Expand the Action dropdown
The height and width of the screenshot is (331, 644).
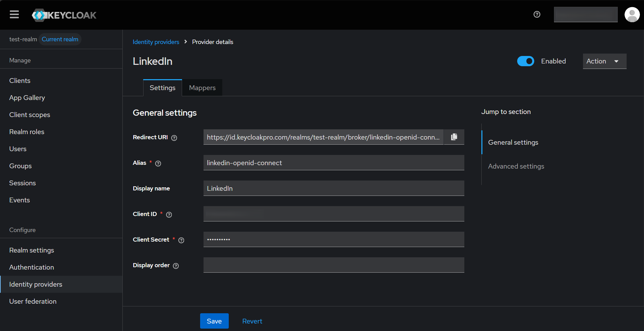coord(604,61)
